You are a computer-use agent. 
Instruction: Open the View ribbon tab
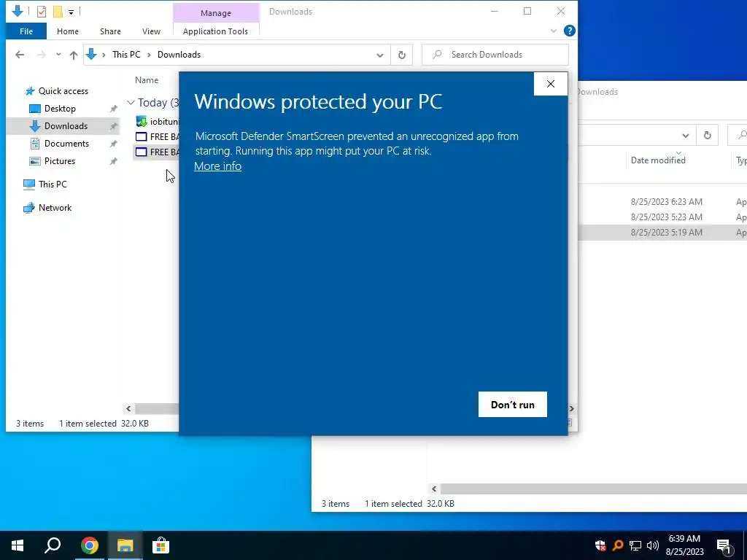click(x=151, y=31)
